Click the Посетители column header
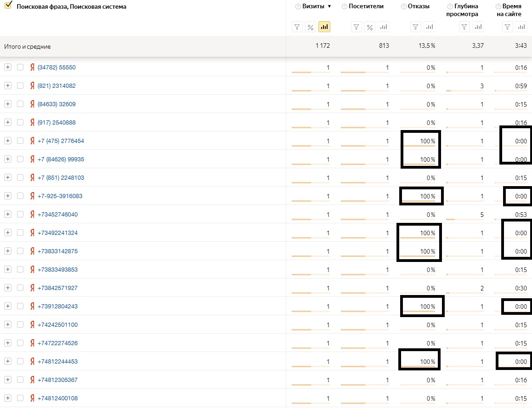The height and width of the screenshot is (409, 532). 366,6
